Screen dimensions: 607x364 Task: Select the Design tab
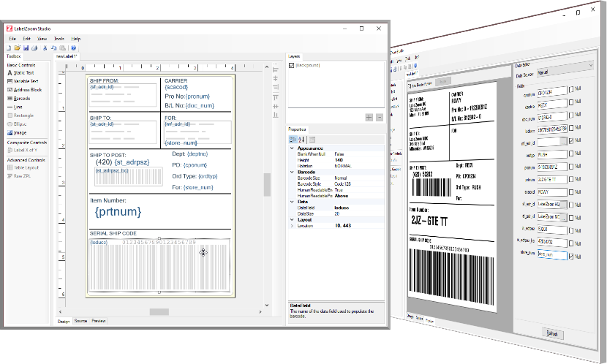click(64, 321)
